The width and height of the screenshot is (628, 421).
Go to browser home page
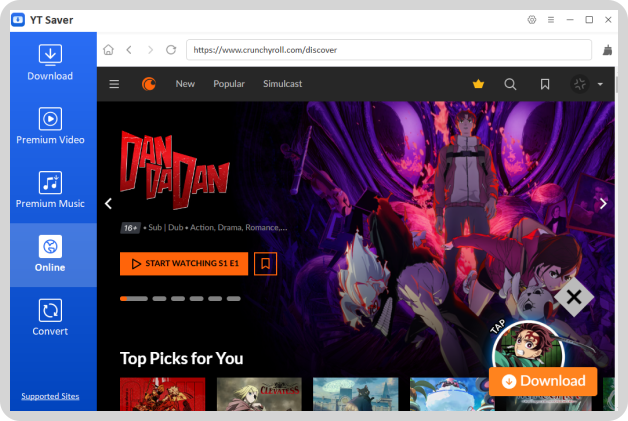109,50
